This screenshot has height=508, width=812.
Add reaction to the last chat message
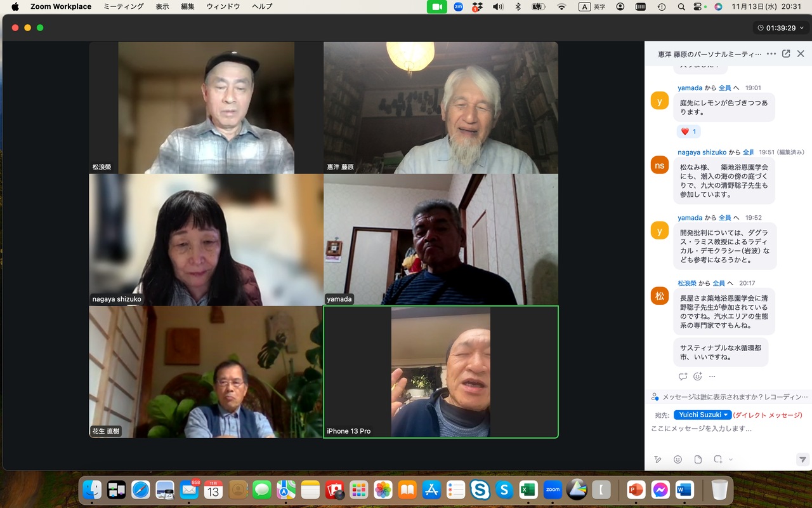click(697, 376)
